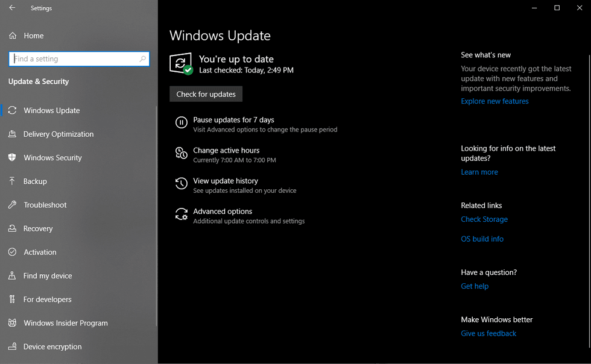This screenshot has width=591, height=364.
Task: Open the Recovery settings page
Action: tap(38, 229)
